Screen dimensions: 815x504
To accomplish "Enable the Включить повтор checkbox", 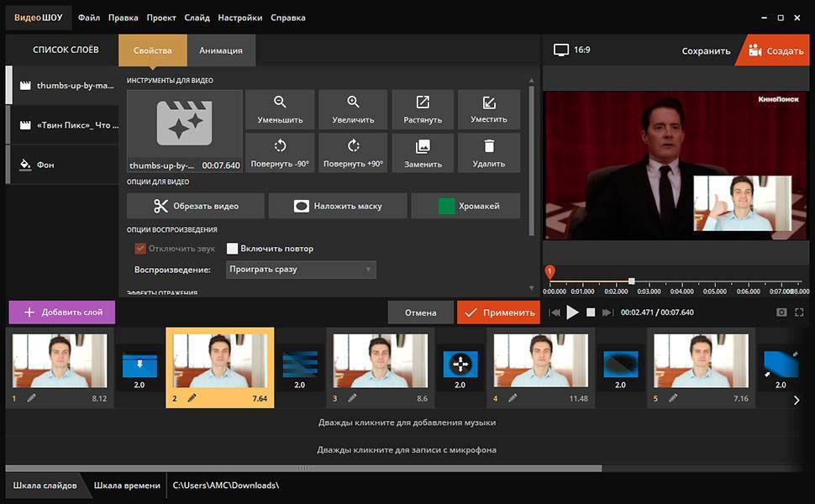I will (x=233, y=249).
